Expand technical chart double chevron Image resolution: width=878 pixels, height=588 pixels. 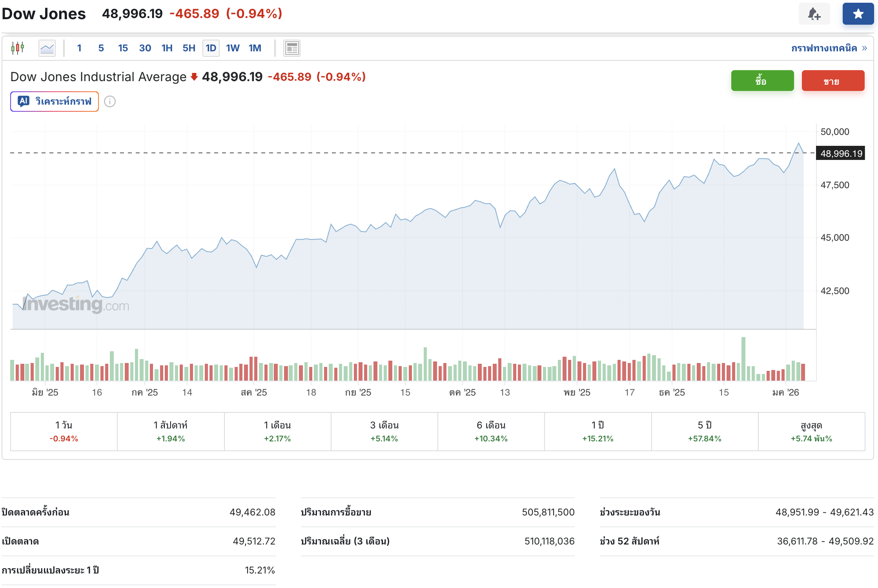[865, 48]
